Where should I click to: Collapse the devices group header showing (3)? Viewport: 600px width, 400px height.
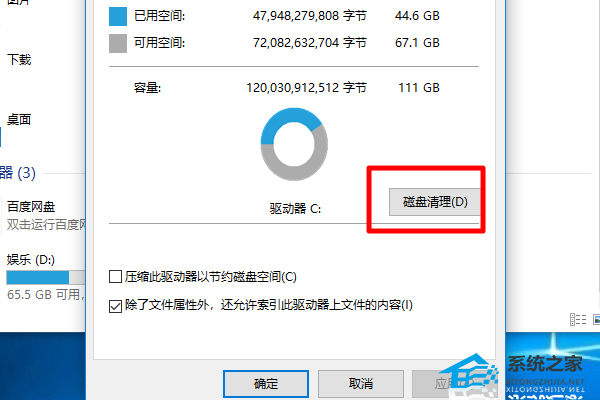pos(18,173)
